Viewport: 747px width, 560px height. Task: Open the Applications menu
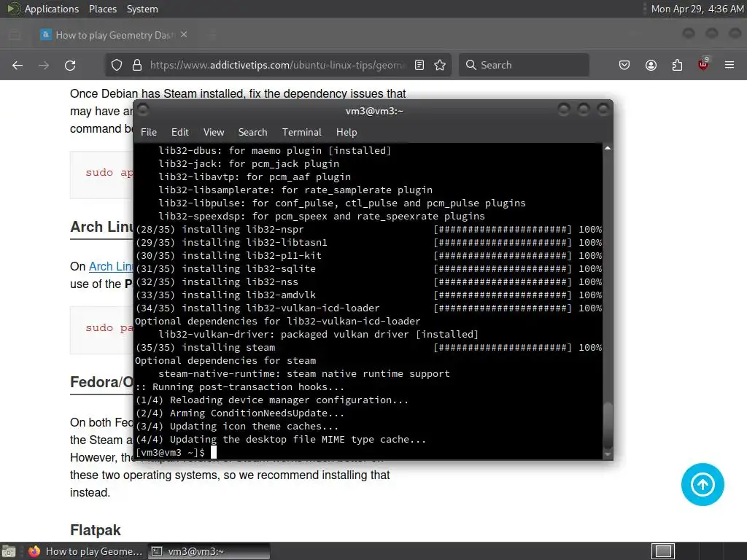(x=52, y=9)
